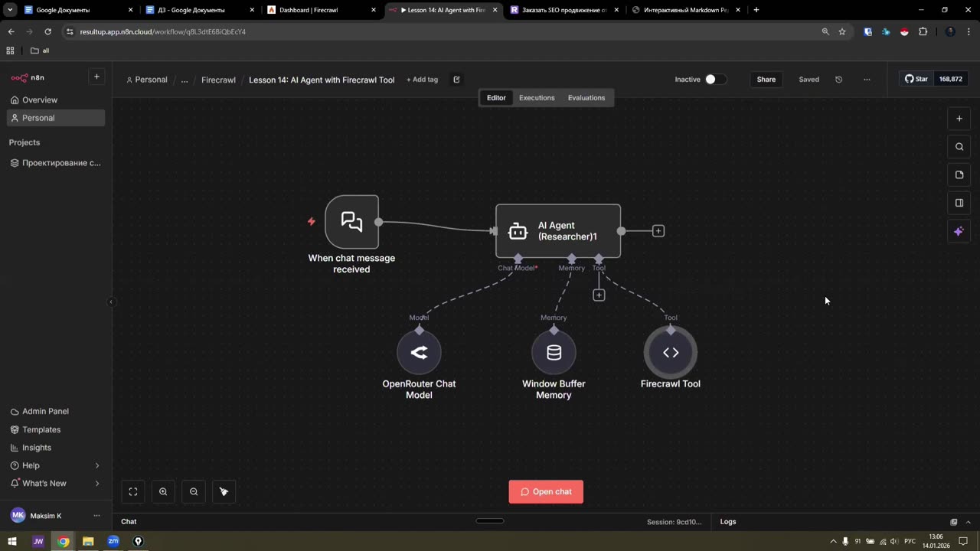This screenshot has width=980, height=551.
Task: Click the plus button beside the n8n logo
Action: (96, 77)
